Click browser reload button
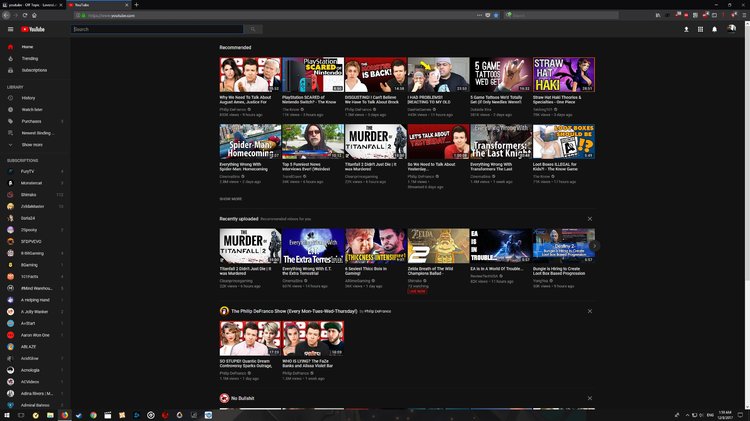Image resolution: width=750 pixels, height=421 pixels. [24, 15]
